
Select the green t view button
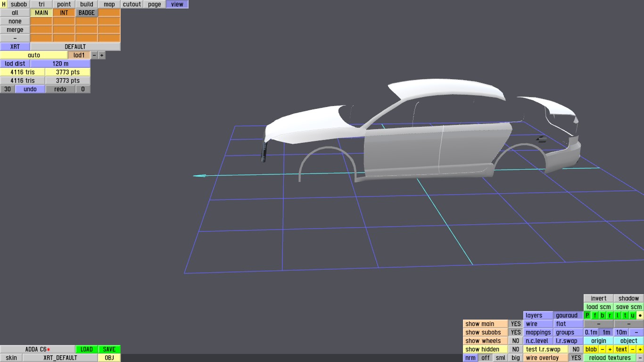pos(625,315)
